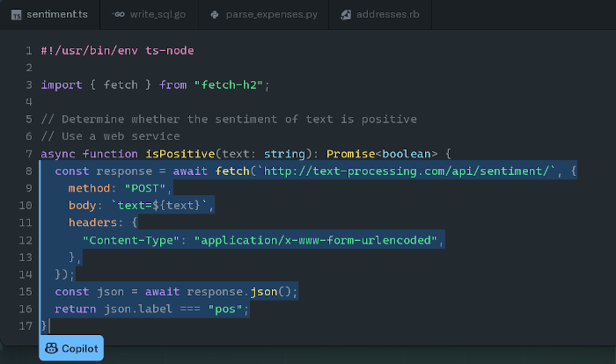
Task: Click the TypeScript file icon on sentiment.ts
Action: [x=16, y=15]
